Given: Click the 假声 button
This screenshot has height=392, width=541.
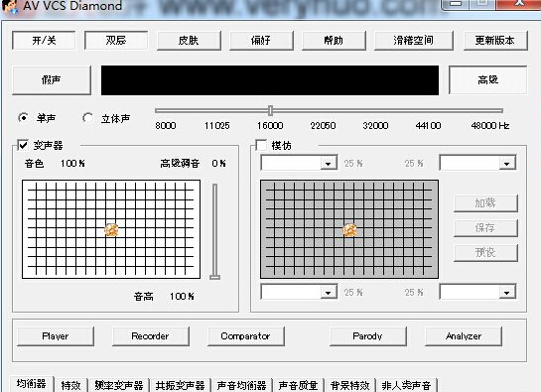Looking at the screenshot, I should click(x=52, y=80).
